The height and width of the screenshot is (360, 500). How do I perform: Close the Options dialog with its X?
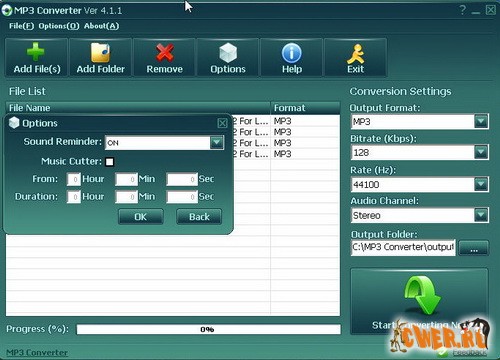point(222,123)
